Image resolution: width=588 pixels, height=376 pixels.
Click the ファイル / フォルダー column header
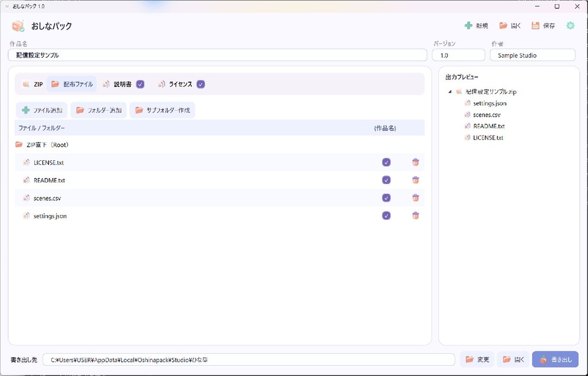click(x=41, y=128)
